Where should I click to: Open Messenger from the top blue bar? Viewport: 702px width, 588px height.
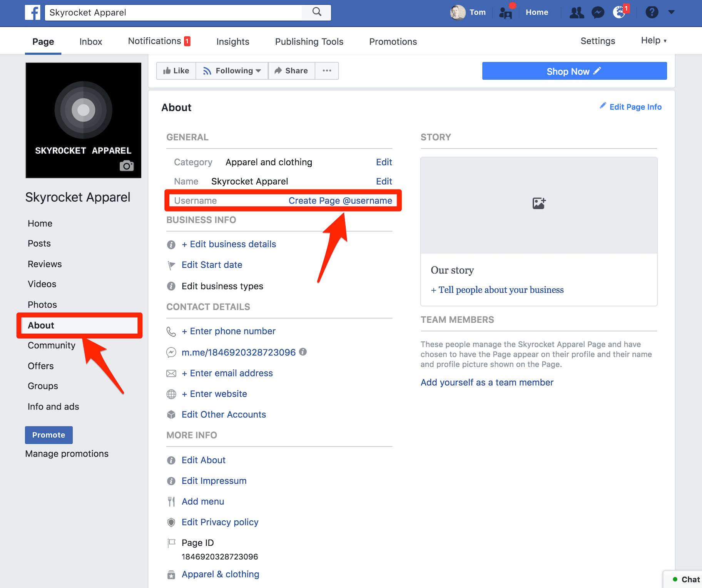598,12
